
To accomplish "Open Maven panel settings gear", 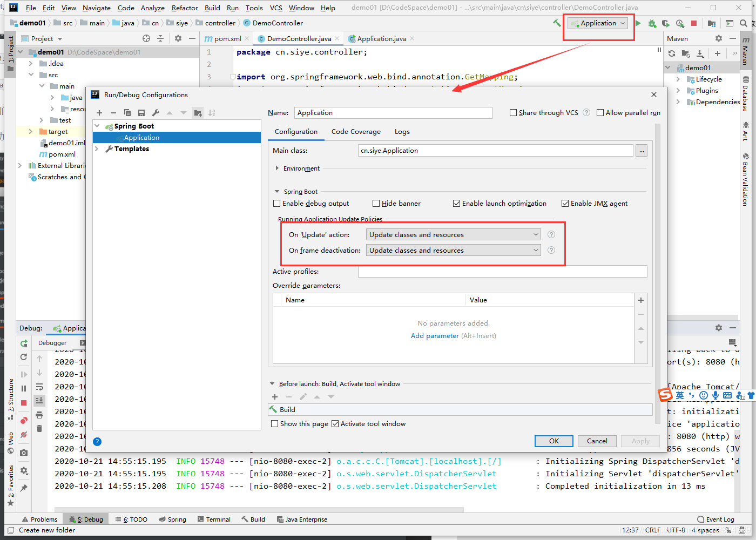I will point(719,38).
